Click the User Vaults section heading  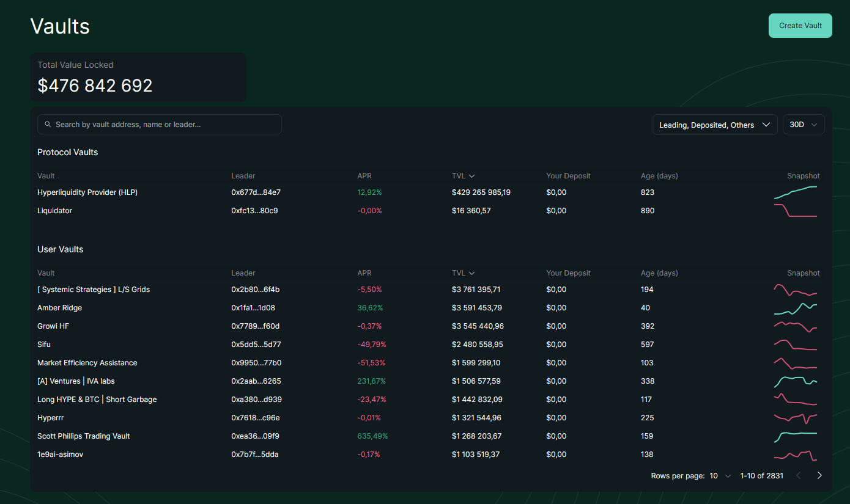(x=61, y=249)
